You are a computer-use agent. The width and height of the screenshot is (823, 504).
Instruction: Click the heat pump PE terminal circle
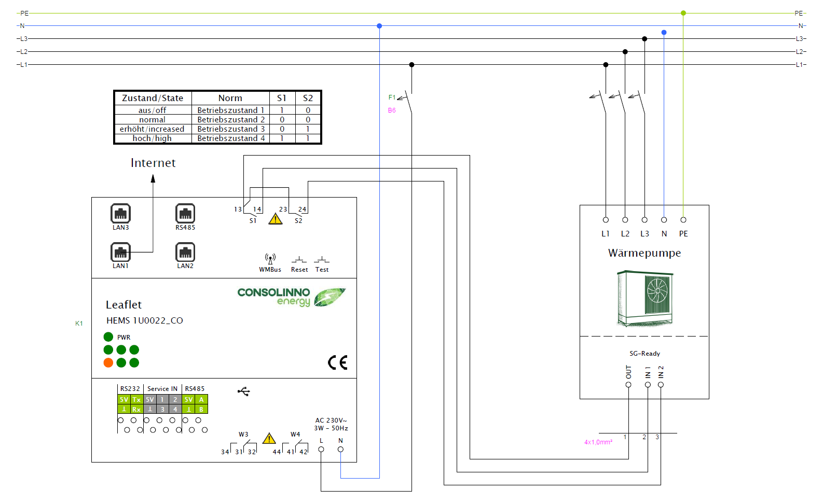pyautogui.click(x=683, y=220)
